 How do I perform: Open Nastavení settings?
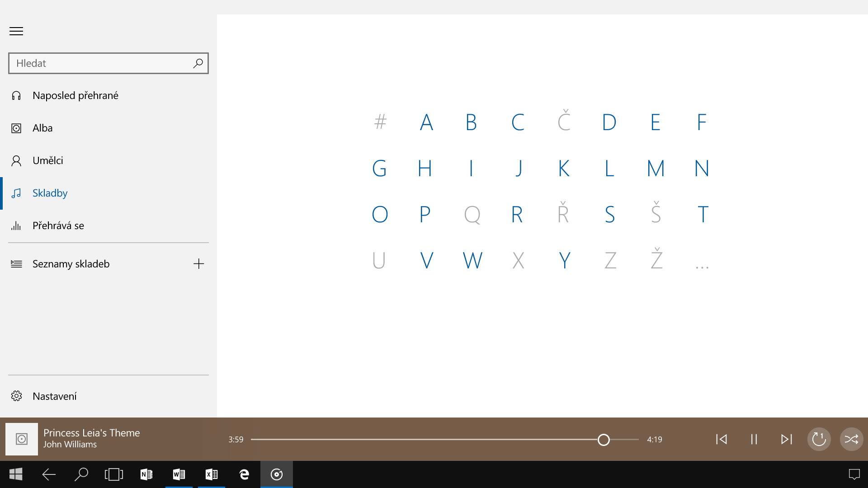click(x=54, y=396)
